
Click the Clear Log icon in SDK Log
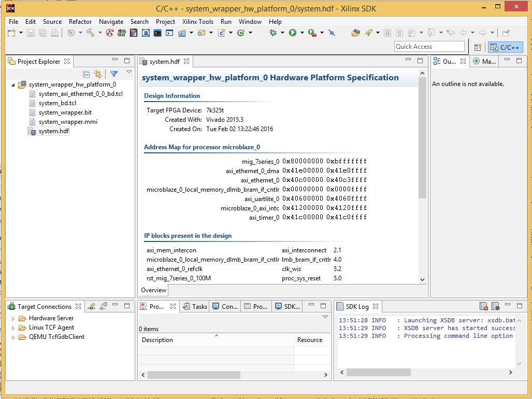(x=483, y=306)
